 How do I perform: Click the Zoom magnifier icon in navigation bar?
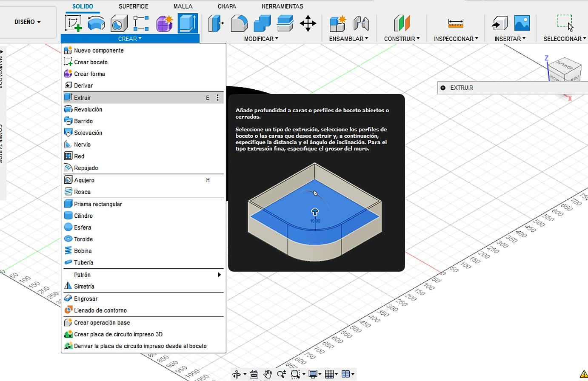click(x=281, y=374)
